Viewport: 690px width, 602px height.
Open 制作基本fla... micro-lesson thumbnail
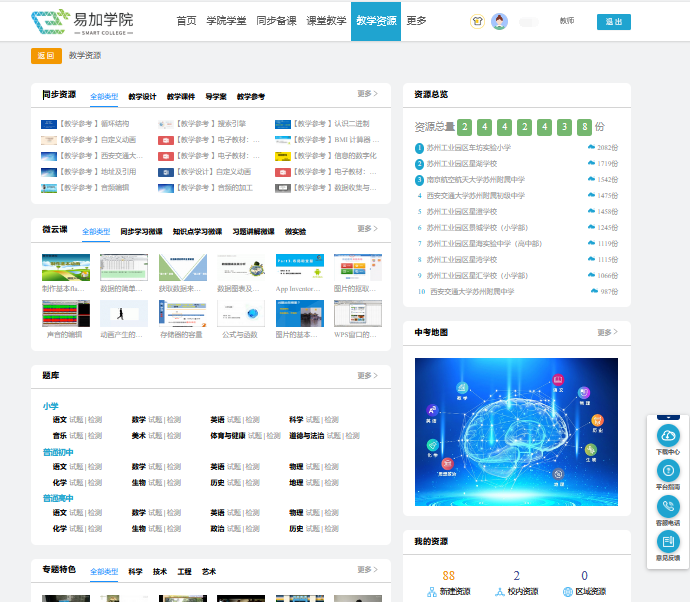click(66, 268)
